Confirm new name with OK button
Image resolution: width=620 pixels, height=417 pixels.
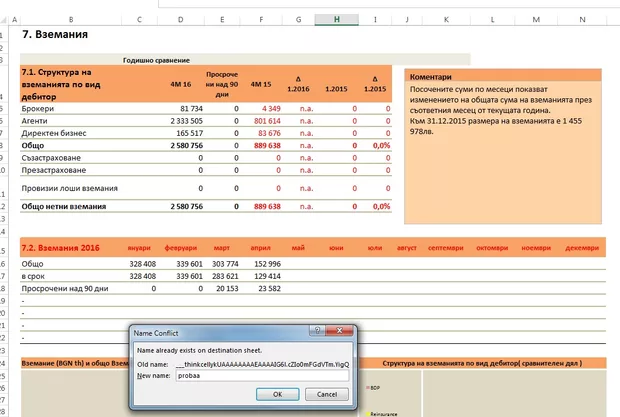[x=277, y=395]
